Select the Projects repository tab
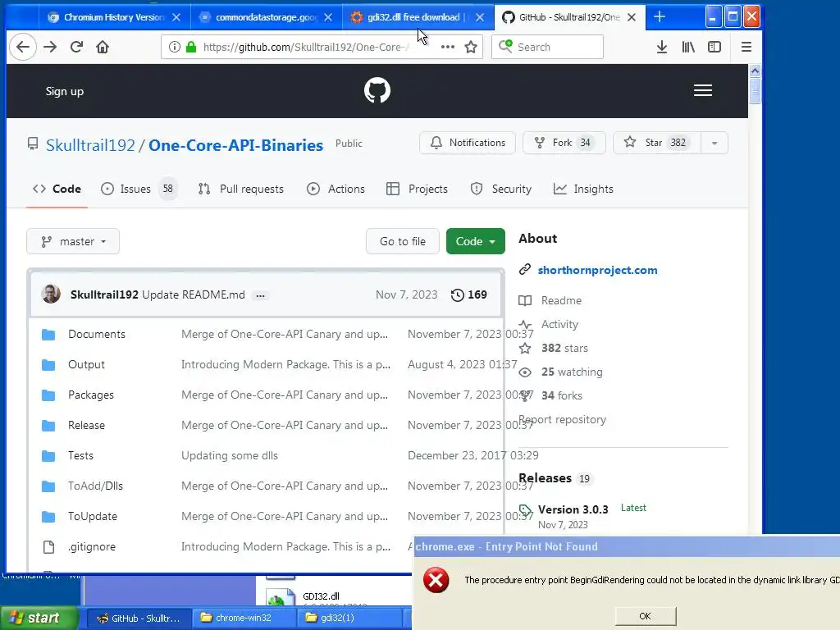The image size is (840, 630). click(417, 189)
